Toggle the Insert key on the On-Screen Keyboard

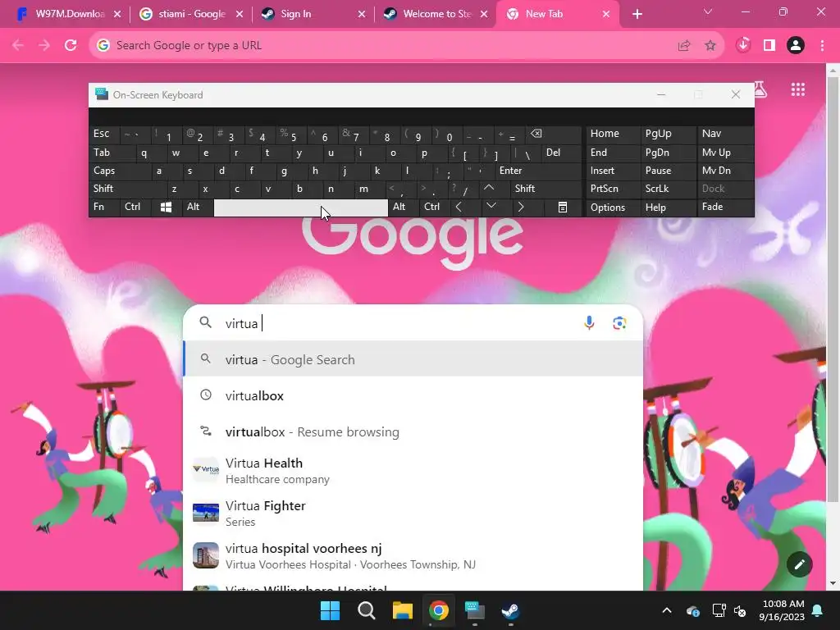pos(613,171)
